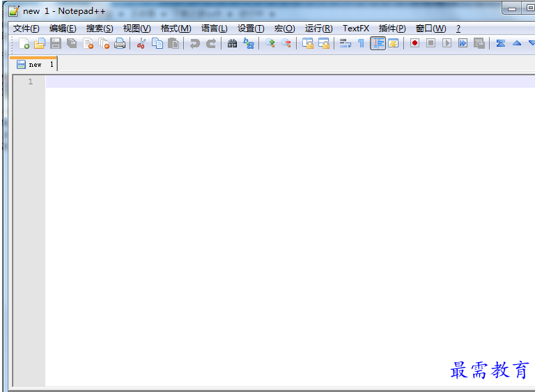Open the 文件(F) menu

tap(26, 29)
